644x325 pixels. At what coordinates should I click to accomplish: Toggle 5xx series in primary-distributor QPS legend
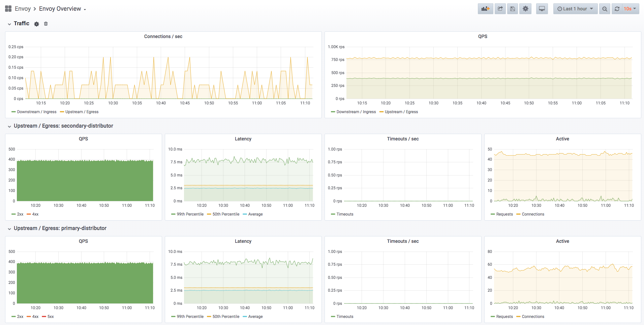51,317
